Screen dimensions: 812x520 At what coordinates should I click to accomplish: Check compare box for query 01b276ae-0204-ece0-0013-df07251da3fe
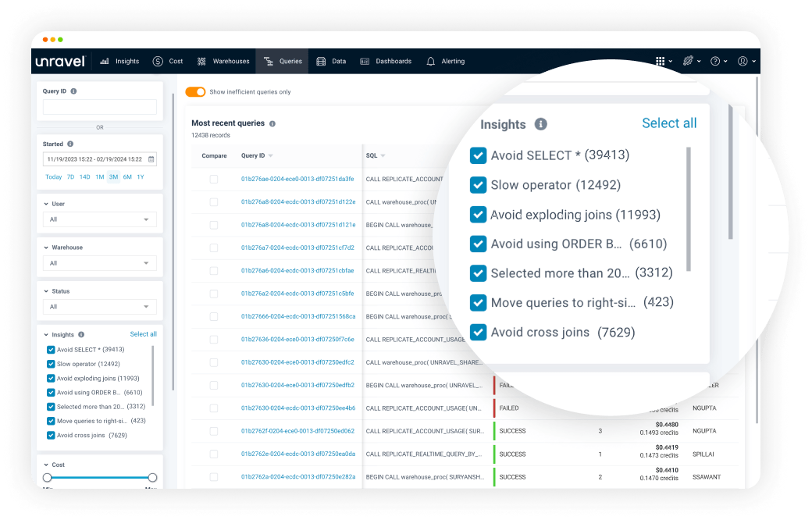tap(213, 180)
